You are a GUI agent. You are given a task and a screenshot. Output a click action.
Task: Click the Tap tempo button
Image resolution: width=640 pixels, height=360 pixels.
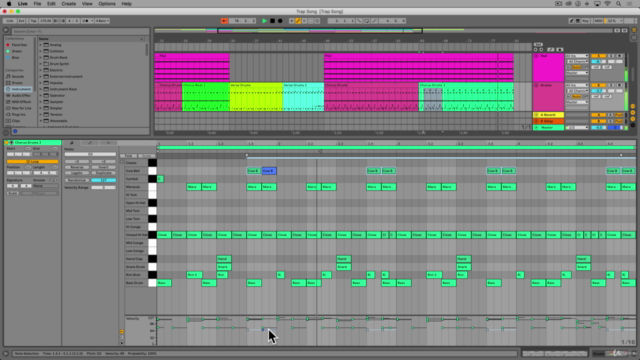(33, 21)
